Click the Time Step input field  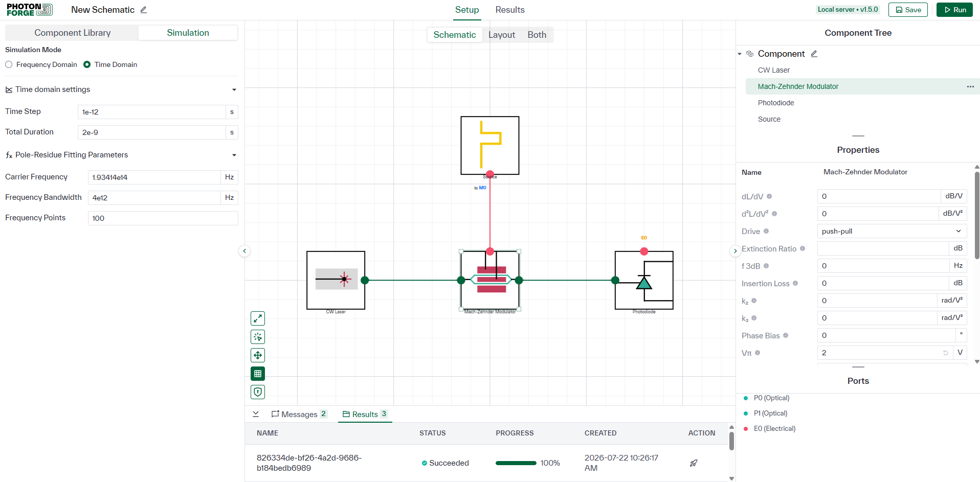click(x=152, y=112)
